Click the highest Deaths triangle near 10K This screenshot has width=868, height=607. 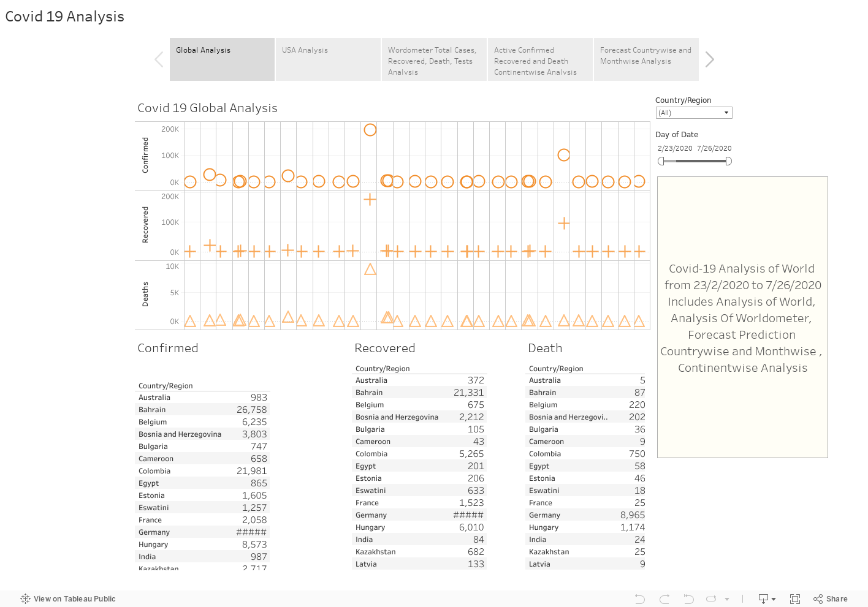370,270
